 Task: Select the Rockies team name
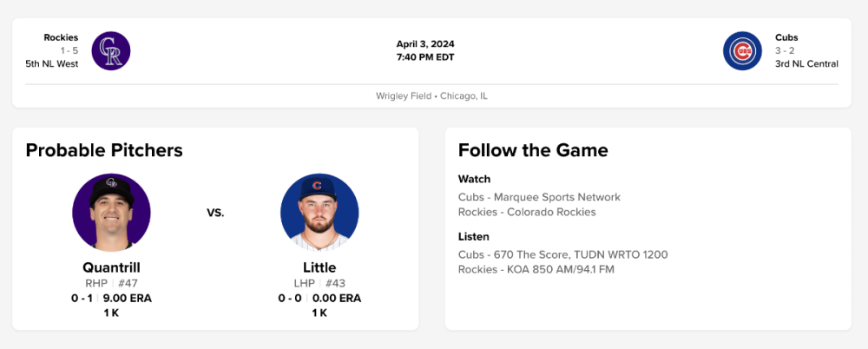[x=61, y=37]
